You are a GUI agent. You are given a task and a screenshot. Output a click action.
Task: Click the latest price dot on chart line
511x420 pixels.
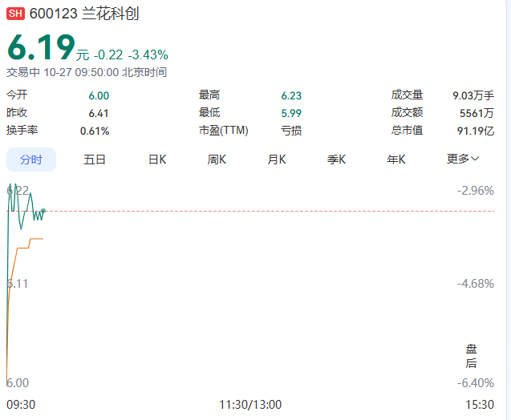coord(43,211)
